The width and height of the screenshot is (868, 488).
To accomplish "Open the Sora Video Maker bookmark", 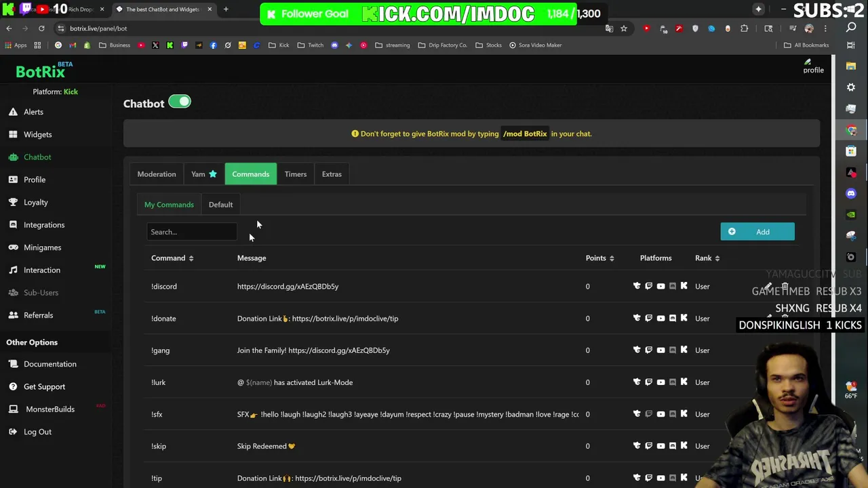I will pyautogui.click(x=535, y=45).
